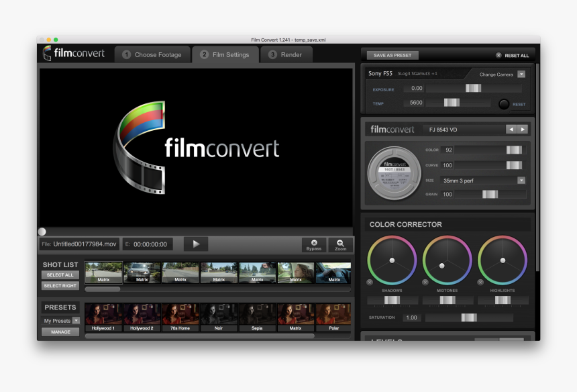Select previous film stock arrow
The height and width of the screenshot is (392, 577).
511,129
